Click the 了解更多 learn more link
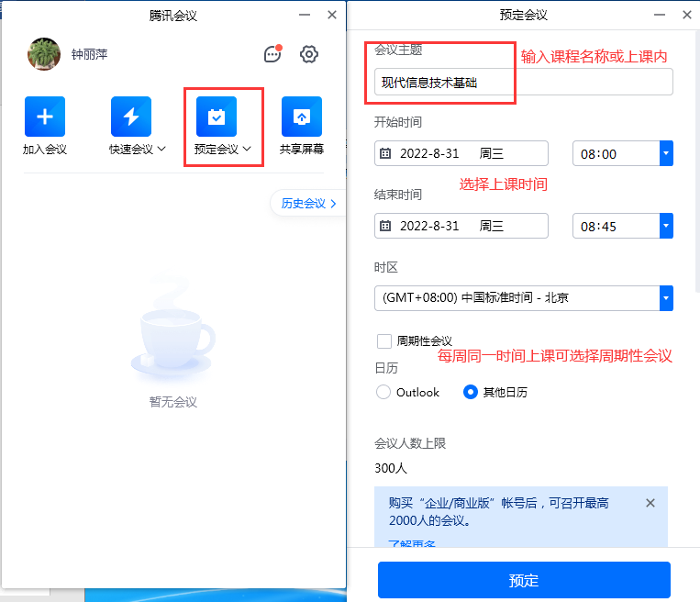700x602 pixels. tap(412, 543)
